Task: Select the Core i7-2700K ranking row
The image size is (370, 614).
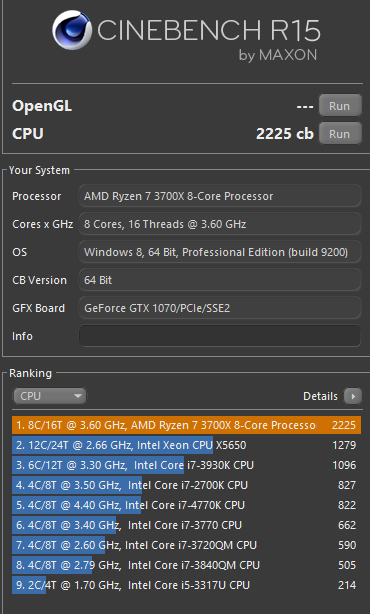Action: tap(186, 485)
